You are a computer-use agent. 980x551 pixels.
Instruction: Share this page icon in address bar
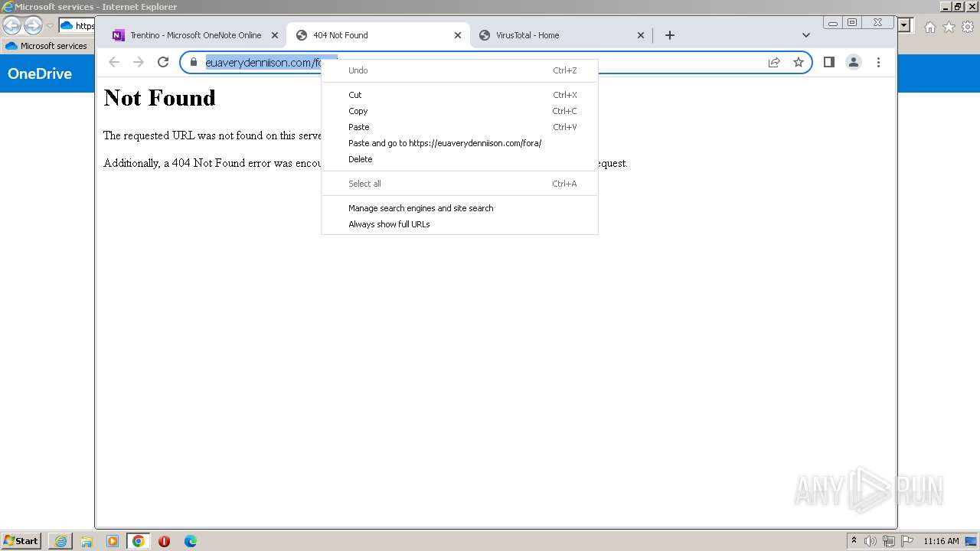(x=774, y=63)
